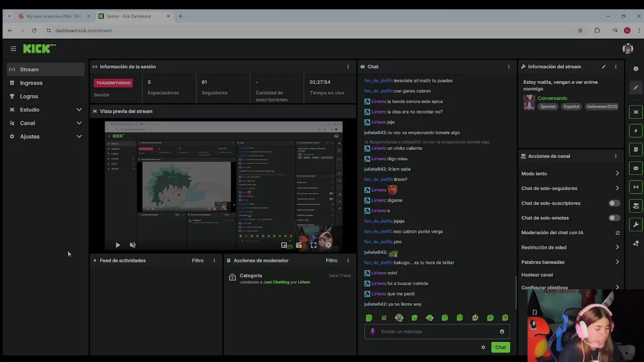Click the Halloween2025 tag
The image size is (644, 362).
click(x=602, y=107)
